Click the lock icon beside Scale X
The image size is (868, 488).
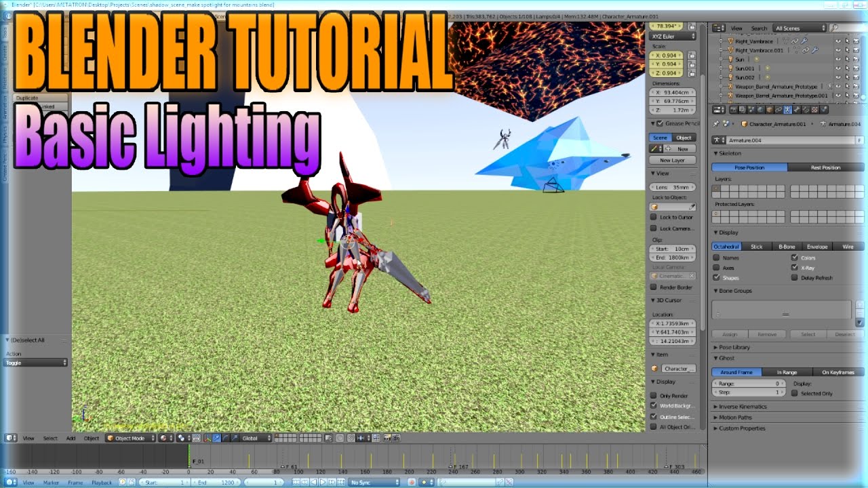click(x=692, y=55)
